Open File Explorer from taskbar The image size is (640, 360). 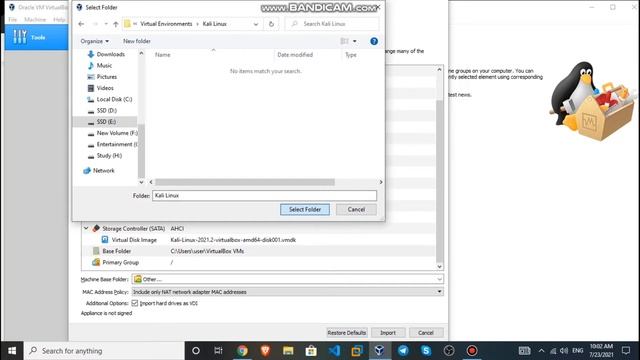[x=288, y=351]
